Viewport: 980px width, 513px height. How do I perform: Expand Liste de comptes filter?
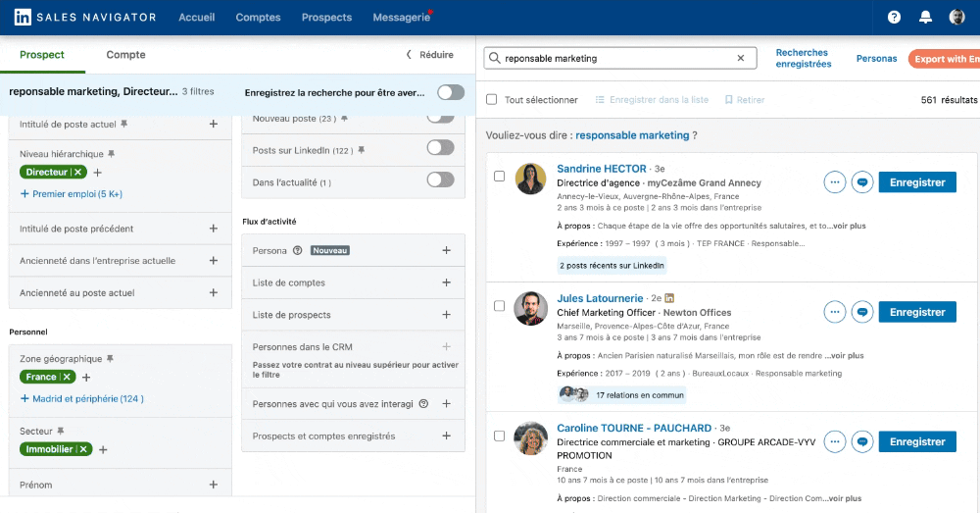coord(446,282)
